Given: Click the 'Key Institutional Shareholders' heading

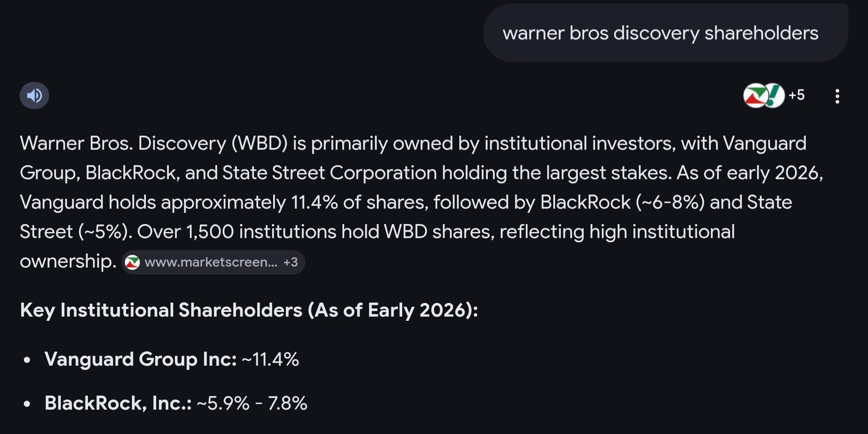Looking at the screenshot, I should 249,310.
